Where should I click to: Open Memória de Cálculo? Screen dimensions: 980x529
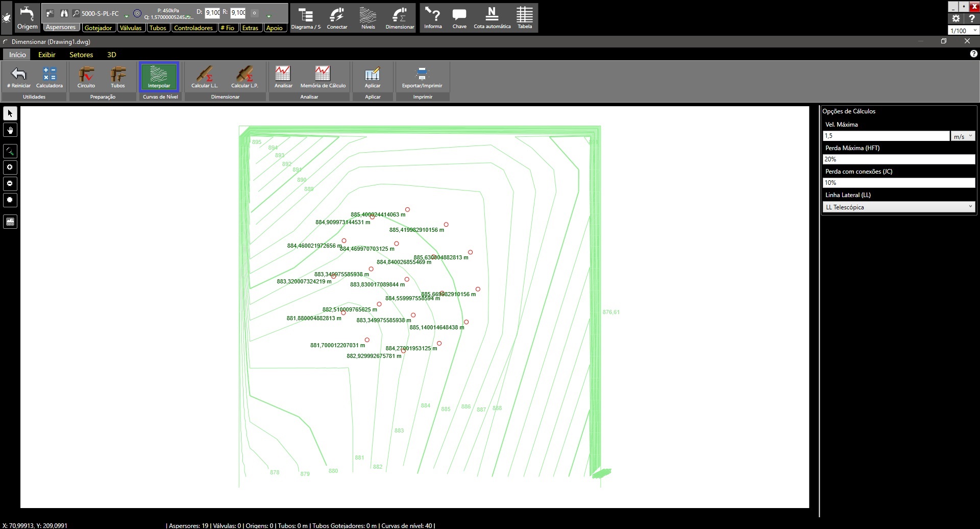coord(323,77)
